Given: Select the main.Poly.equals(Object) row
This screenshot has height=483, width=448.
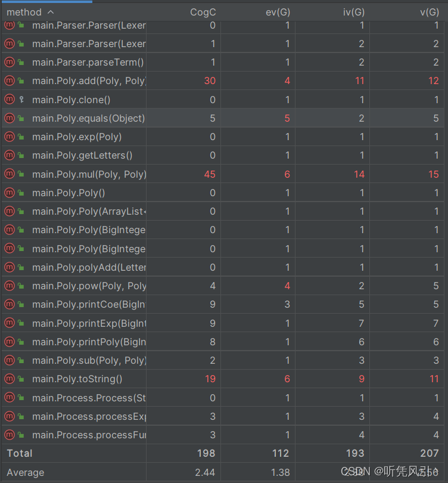Looking at the screenshot, I should click(x=223, y=118).
